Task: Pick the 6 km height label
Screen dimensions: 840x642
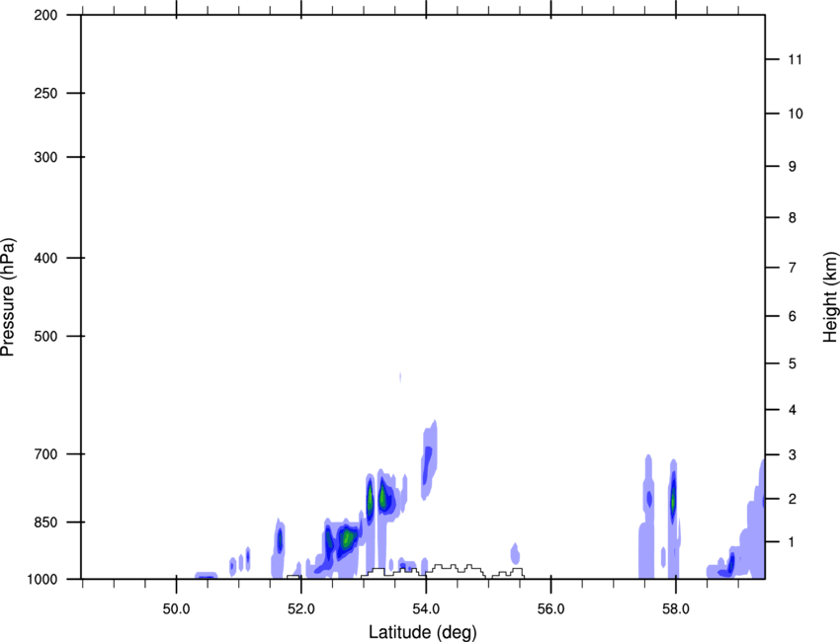Action: pos(793,316)
